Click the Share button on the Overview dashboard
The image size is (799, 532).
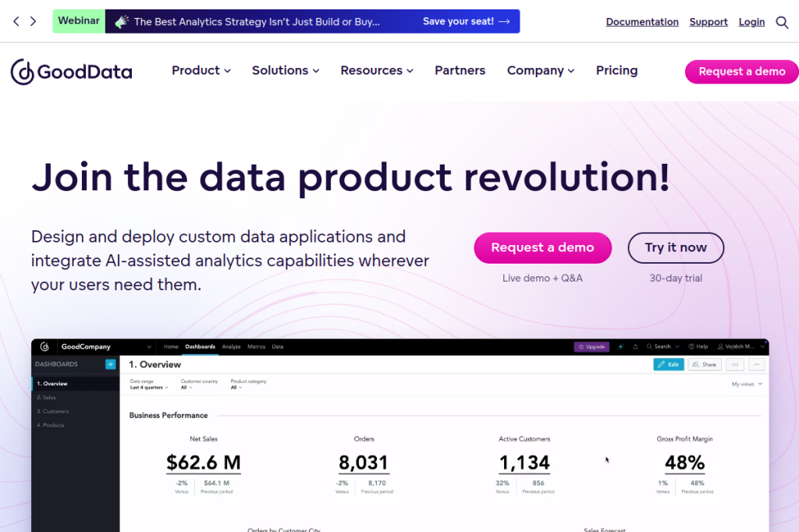705,364
